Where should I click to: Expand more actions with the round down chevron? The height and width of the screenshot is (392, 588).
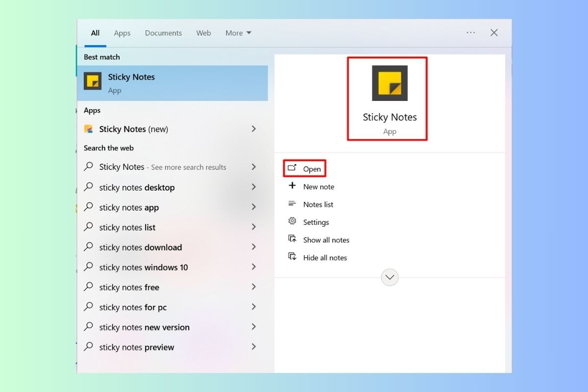point(390,277)
